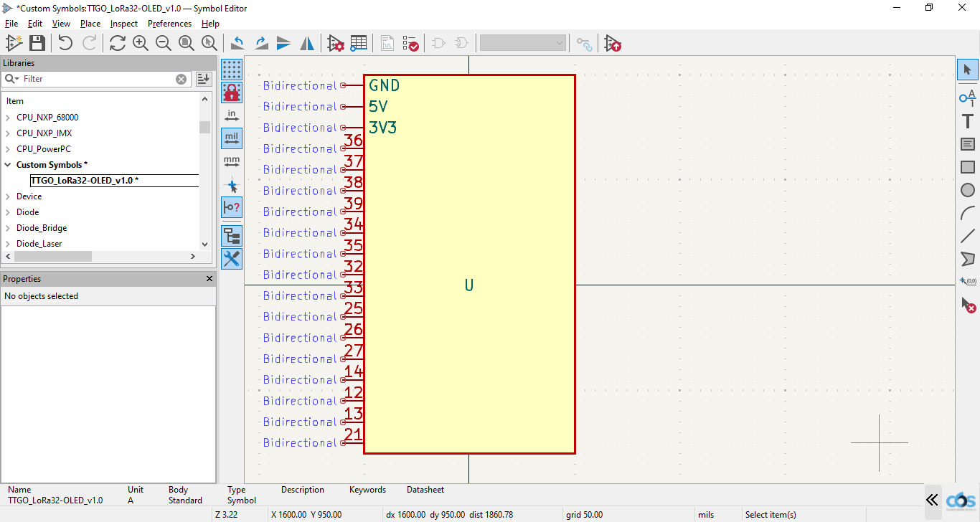
Task: Toggle the properties manager panel
Action: 232,259
